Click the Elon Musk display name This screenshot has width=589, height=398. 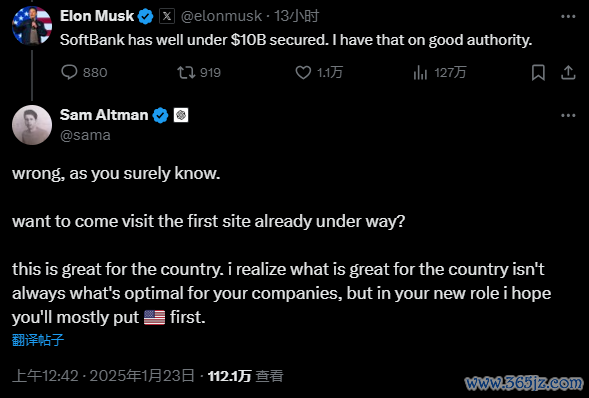click(x=97, y=16)
